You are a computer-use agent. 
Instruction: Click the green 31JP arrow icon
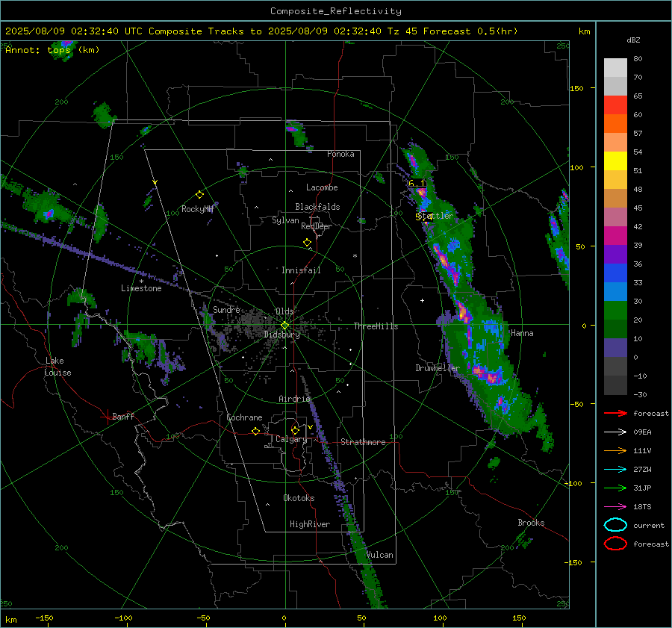tap(615, 488)
